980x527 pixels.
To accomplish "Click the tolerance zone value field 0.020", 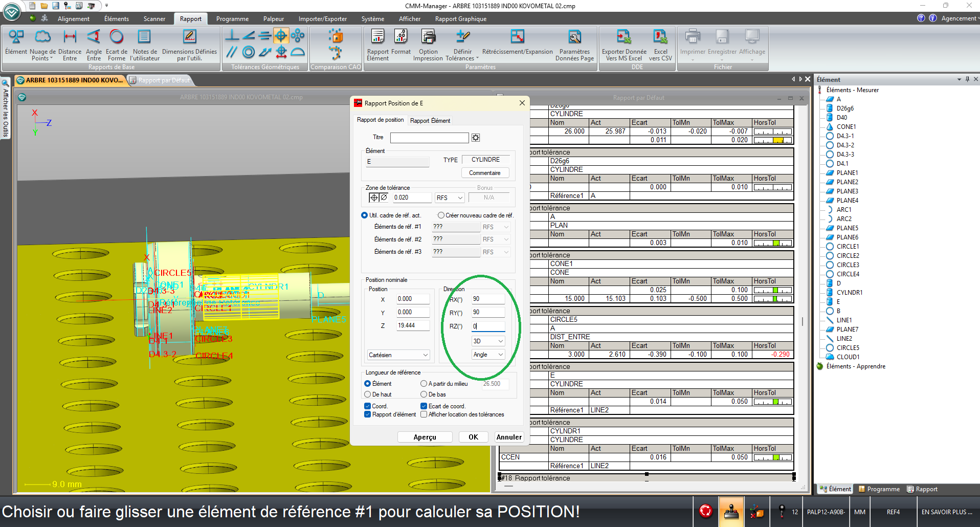I will (x=412, y=198).
